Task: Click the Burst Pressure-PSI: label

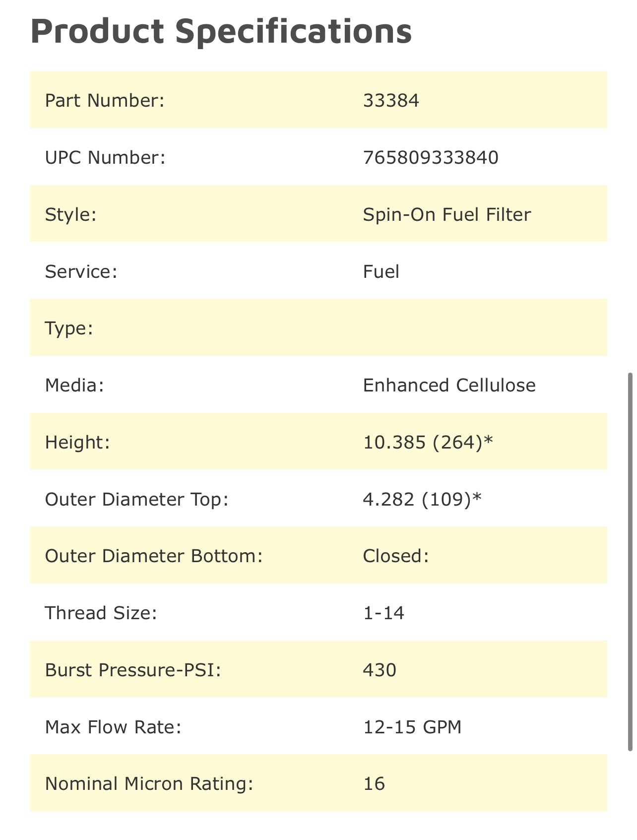Action: (x=132, y=670)
